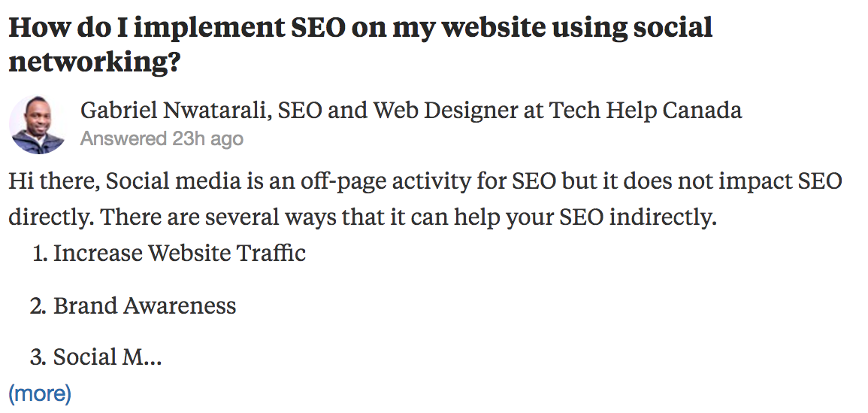Click Gabriel Nwatarali's profile photo

click(x=38, y=125)
